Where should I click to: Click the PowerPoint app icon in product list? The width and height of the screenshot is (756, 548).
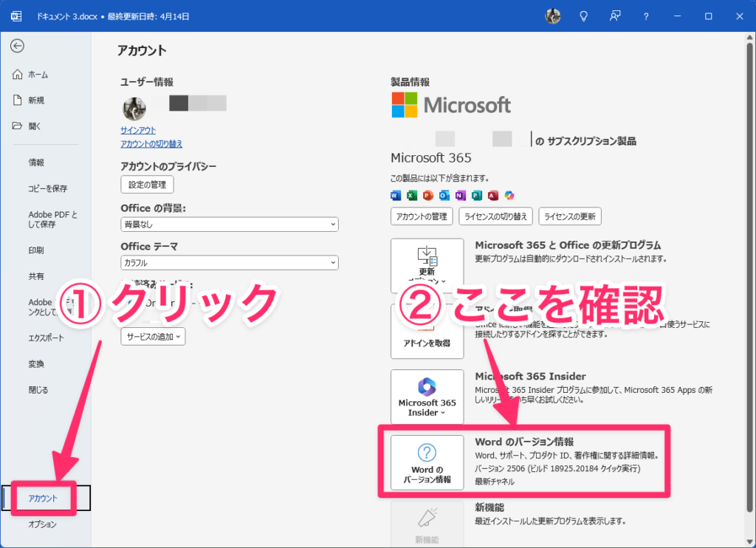pyautogui.click(x=428, y=196)
